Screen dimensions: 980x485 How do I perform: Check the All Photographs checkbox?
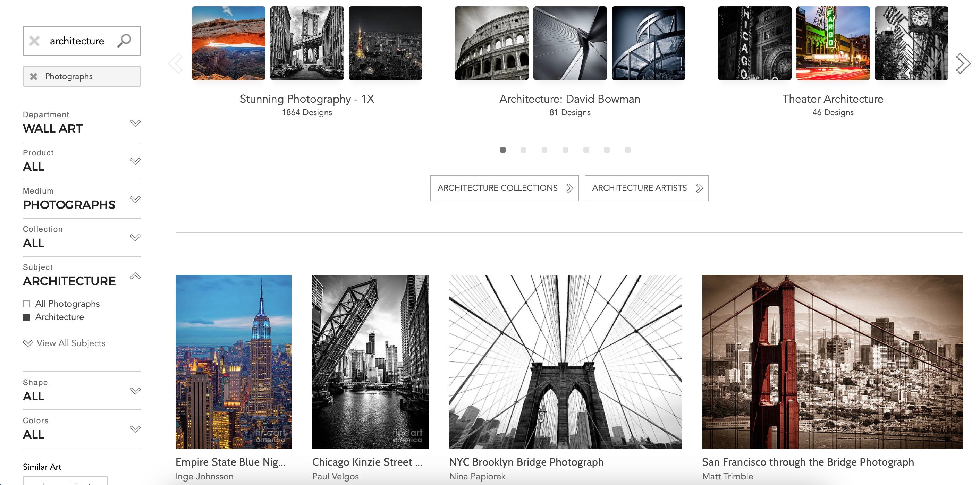pos(26,304)
